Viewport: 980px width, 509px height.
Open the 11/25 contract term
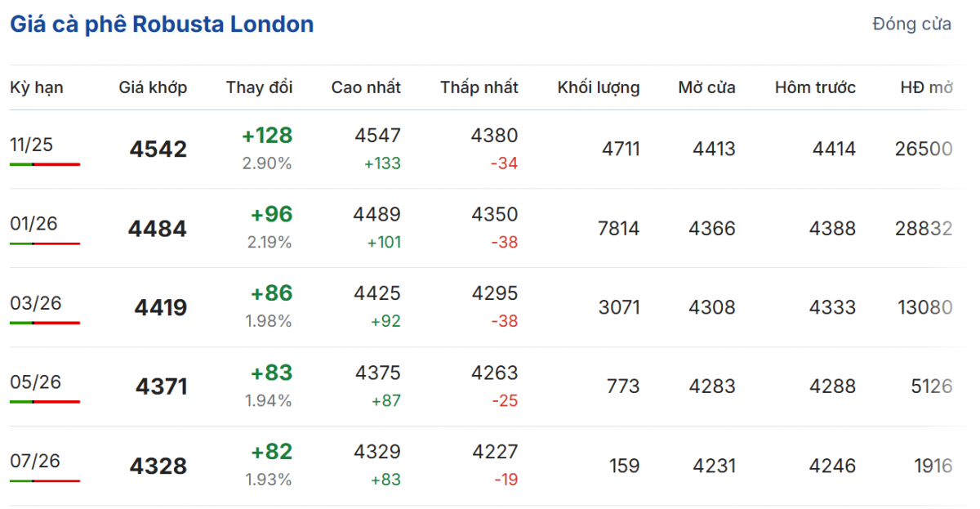32,145
